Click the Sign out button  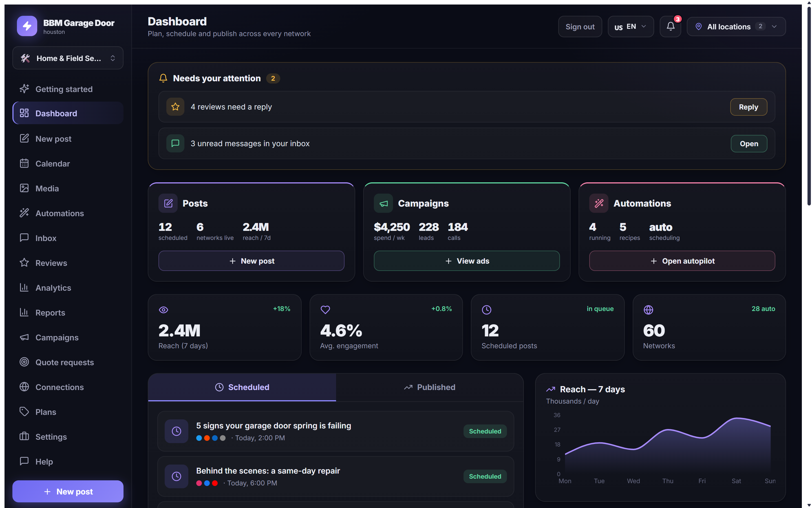tap(580, 27)
